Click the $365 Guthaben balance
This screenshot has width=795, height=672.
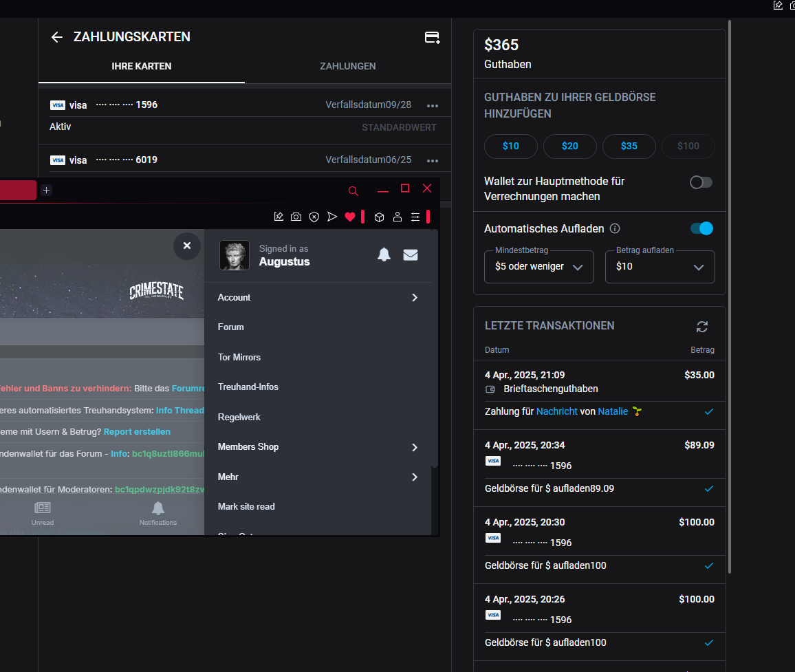tap(501, 45)
